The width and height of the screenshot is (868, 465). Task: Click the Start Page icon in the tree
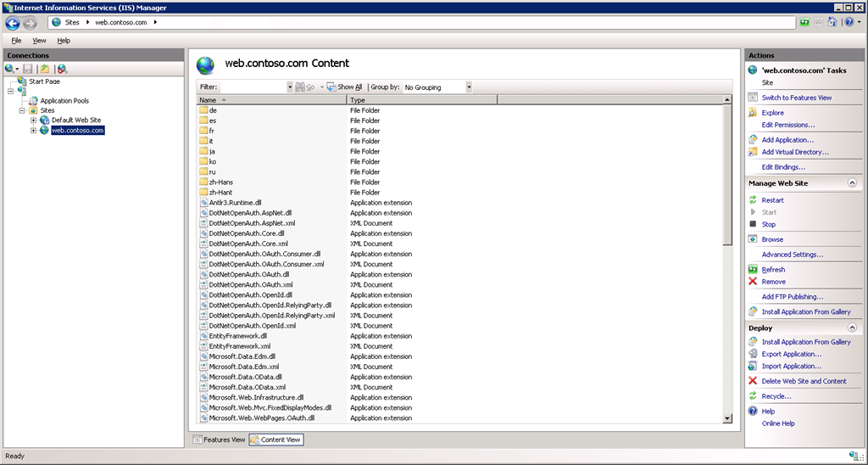(x=22, y=81)
